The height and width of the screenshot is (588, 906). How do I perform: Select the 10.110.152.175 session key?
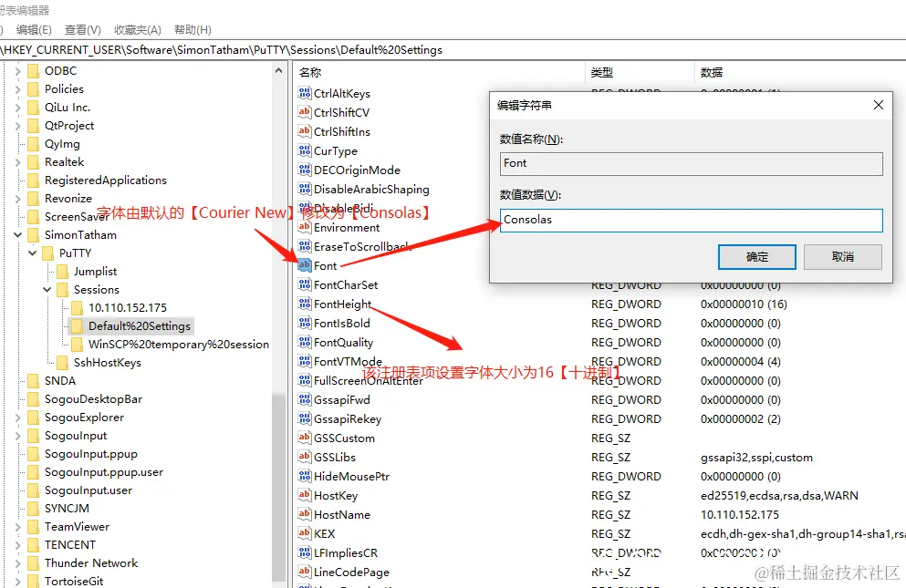(x=127, y=308)
